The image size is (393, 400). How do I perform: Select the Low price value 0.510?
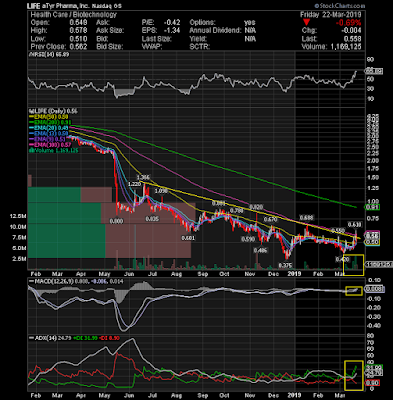click(78, 39)
